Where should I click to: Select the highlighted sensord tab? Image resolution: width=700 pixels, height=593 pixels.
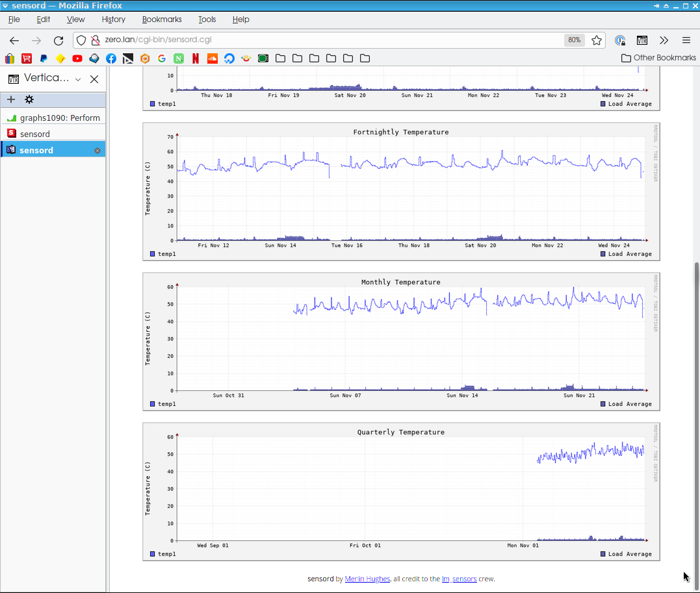point(53,151)
